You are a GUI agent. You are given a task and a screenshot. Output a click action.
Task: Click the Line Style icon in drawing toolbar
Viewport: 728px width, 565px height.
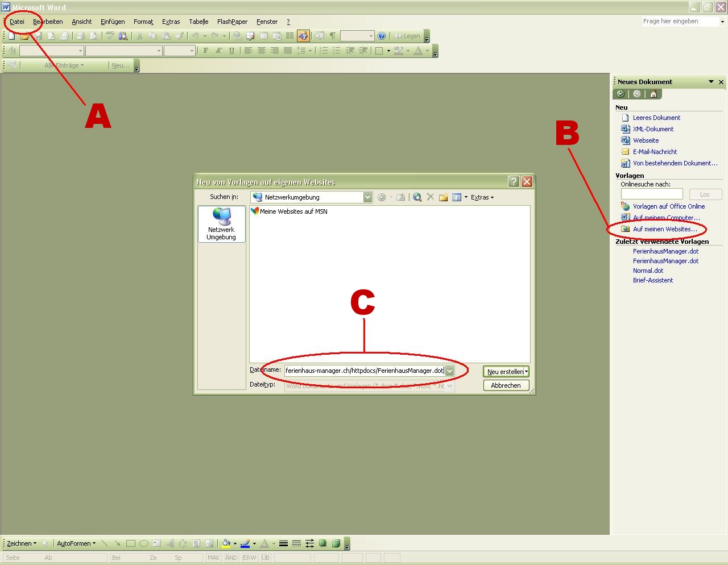(x=283, y=543)
